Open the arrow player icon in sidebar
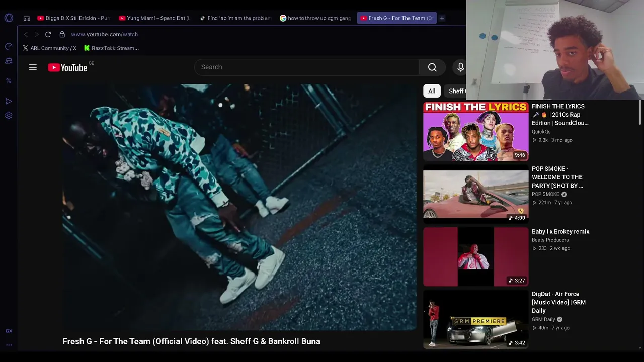The image size is (644, 362). tap(9, 101)
